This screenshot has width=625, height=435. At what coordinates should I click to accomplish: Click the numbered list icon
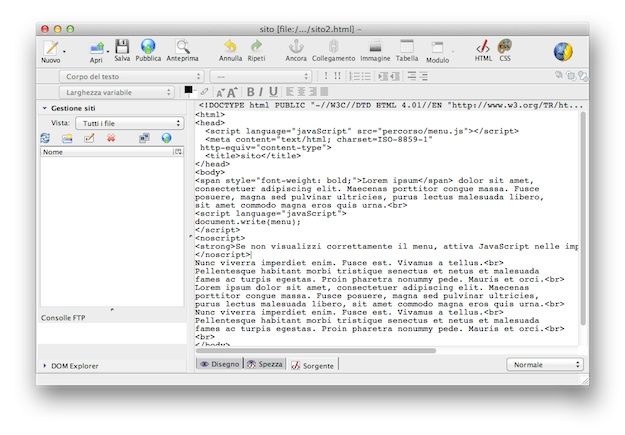pyautogui.click(x=354, y=76)
